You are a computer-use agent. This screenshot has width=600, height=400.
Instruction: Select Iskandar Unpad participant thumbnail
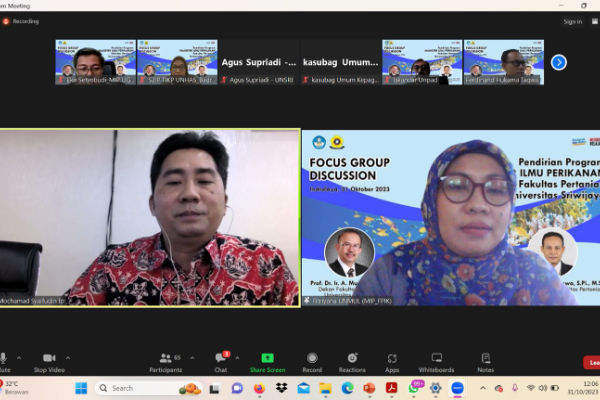422,62
